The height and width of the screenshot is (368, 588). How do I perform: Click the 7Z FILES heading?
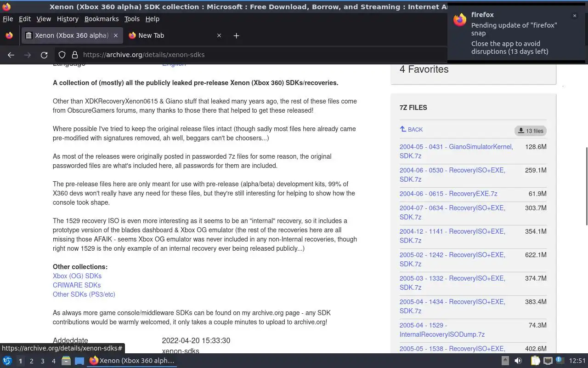(413, 108)
